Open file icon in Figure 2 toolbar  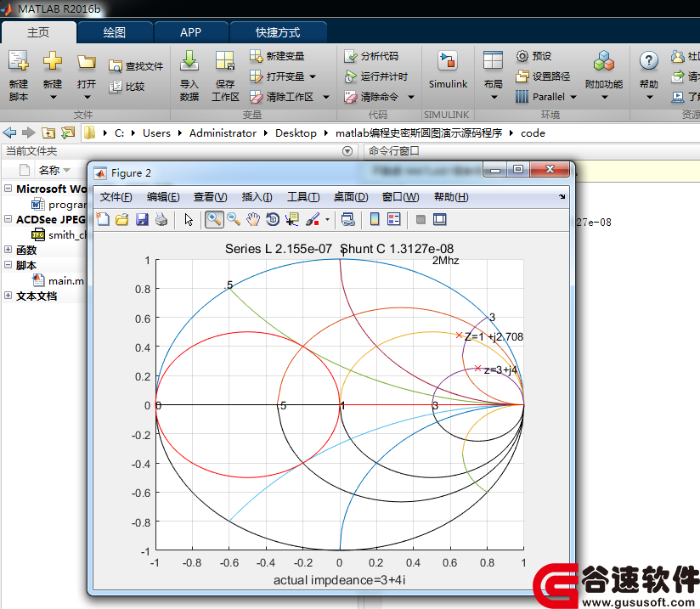122,219
